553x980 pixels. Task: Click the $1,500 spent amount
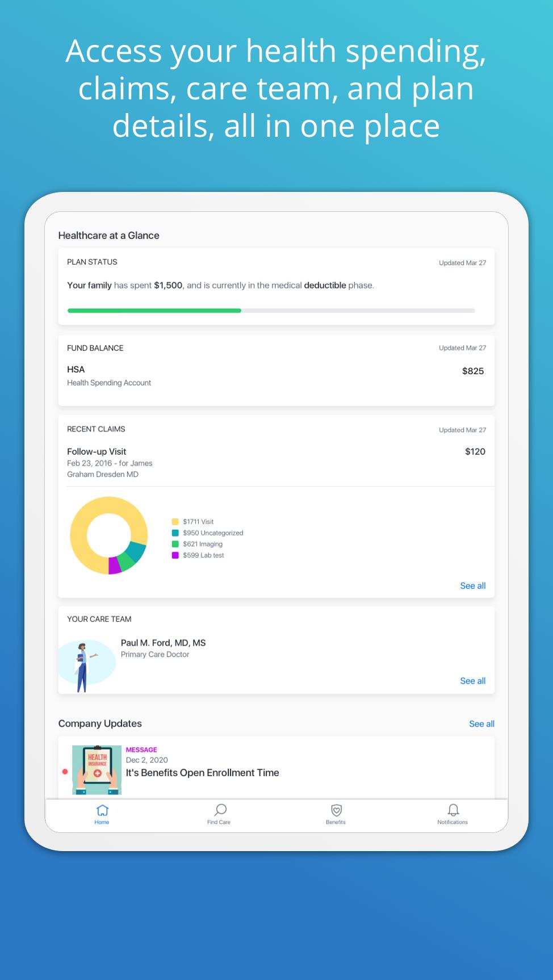[x=168, y=286]
